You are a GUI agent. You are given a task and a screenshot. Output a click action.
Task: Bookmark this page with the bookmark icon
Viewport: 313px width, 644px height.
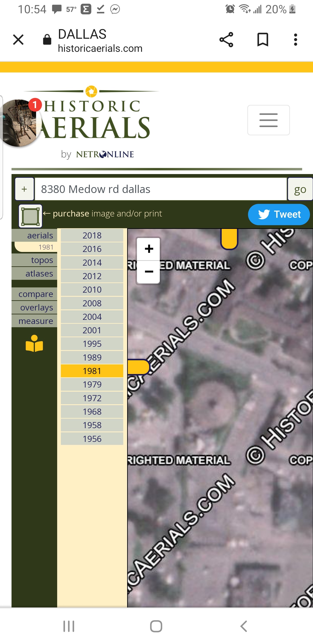263,40
